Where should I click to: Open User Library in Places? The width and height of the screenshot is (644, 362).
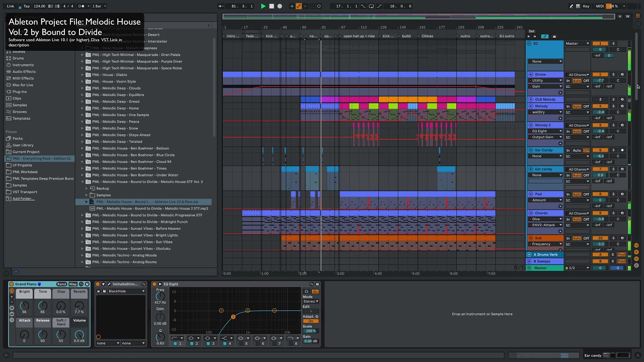point(23,145)
